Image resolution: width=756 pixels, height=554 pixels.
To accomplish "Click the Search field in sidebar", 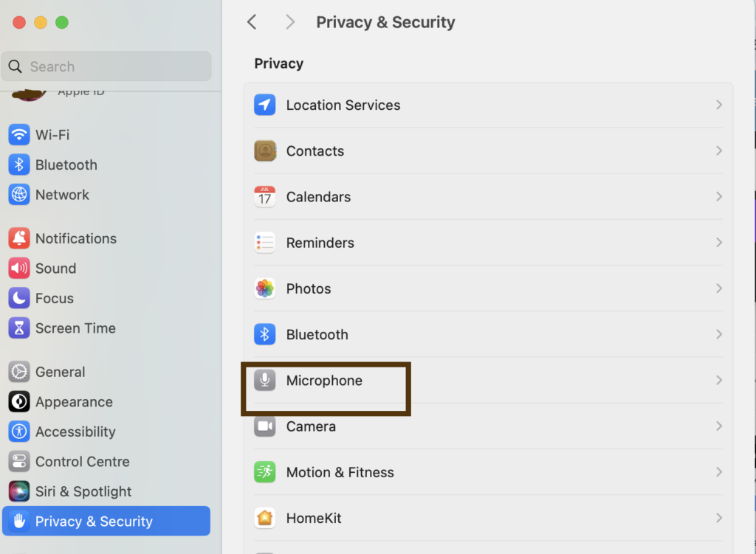I will click(111, 66).
